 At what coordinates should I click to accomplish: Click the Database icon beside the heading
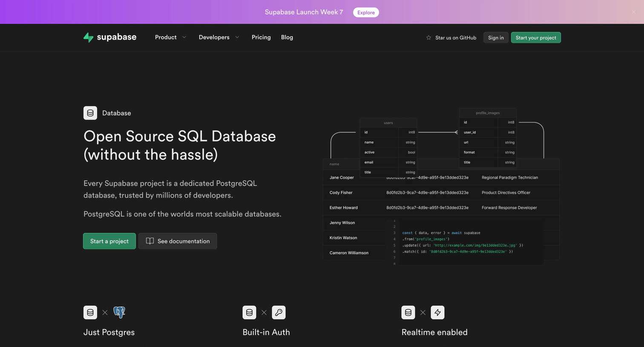pos(90,113)
